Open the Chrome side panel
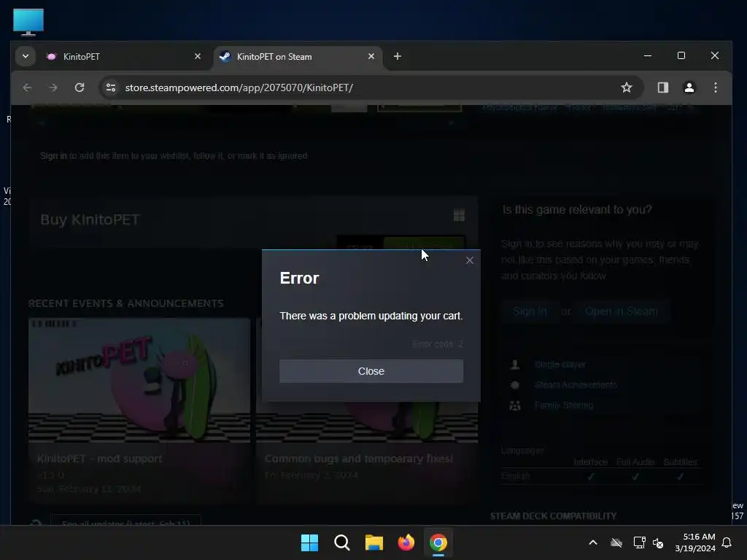Viewport: 747px width, 560px height. pyautogui.click(x=662, y=87)
